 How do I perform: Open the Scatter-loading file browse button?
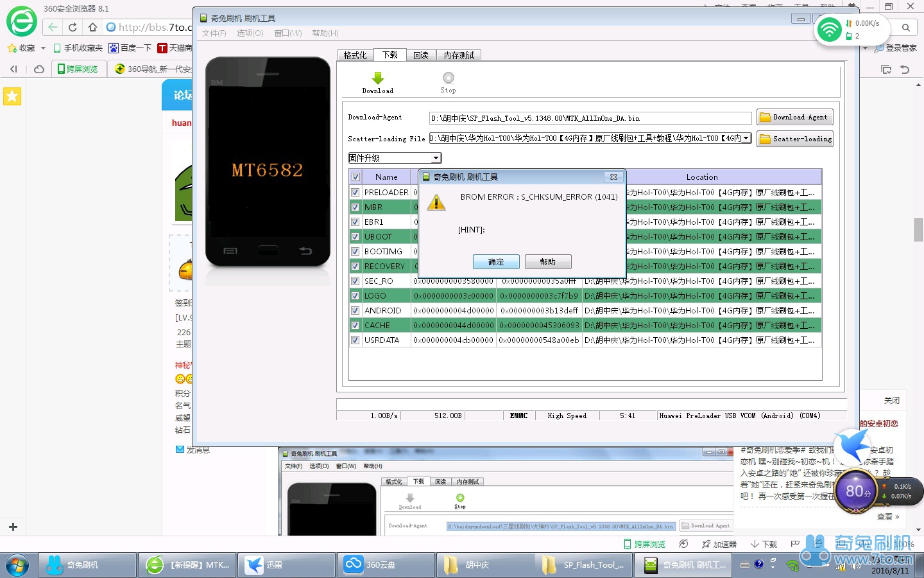[x=794, y=139]
